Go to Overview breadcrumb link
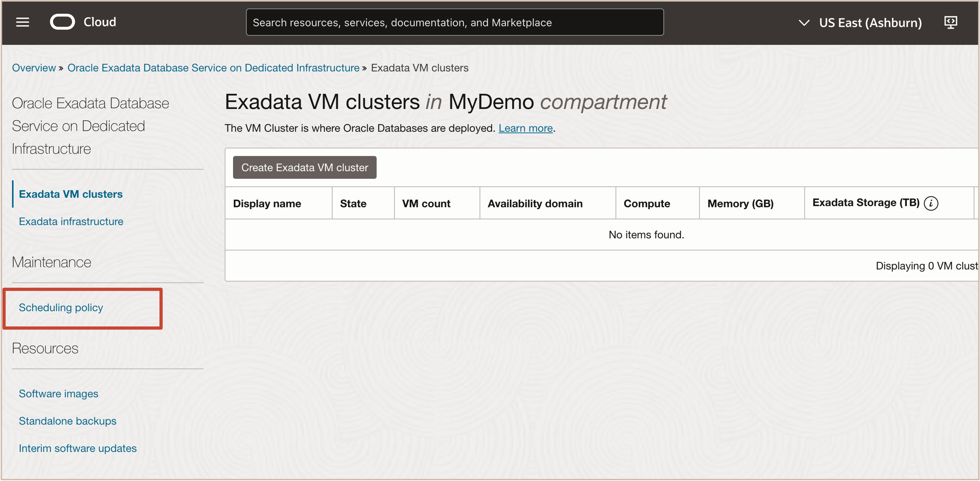This screenshot has height=481, width=980. pyautogui.click(x=34, y=68)
